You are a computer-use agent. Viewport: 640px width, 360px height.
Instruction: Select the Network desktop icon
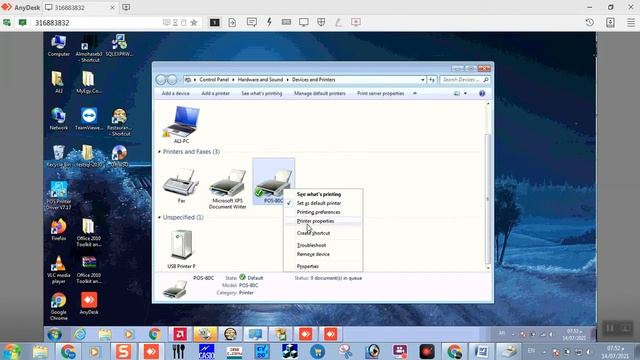tap(58, 119)
